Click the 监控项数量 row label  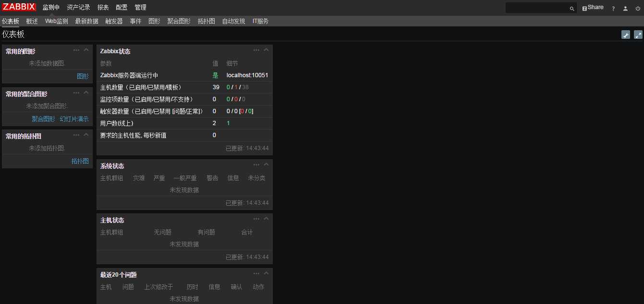click(x=146, y=99)
